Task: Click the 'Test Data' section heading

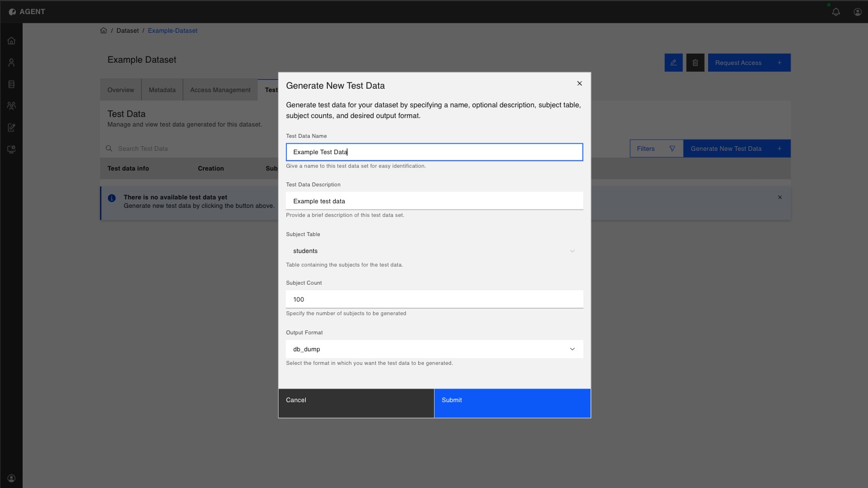Action: 127,114
